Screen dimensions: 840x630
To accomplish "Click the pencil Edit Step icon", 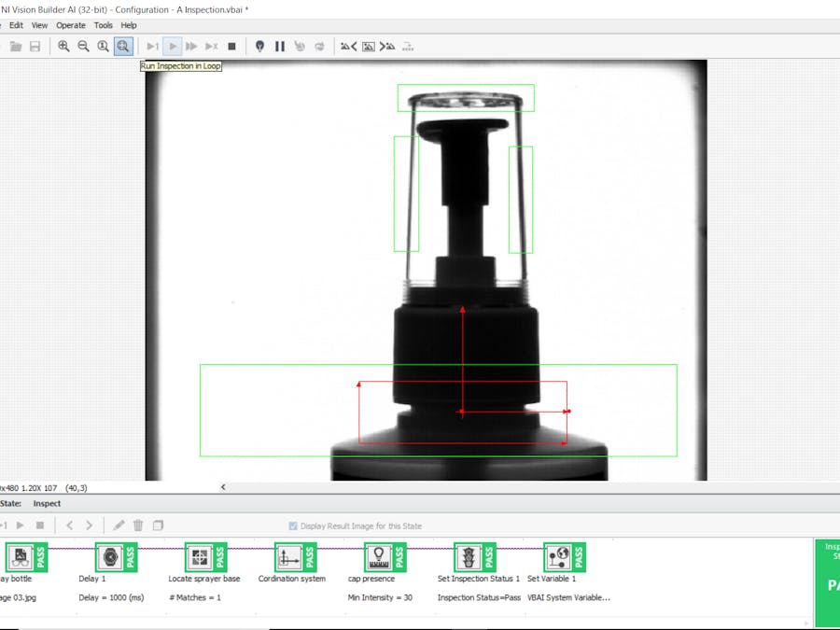I will click(119, 525).
